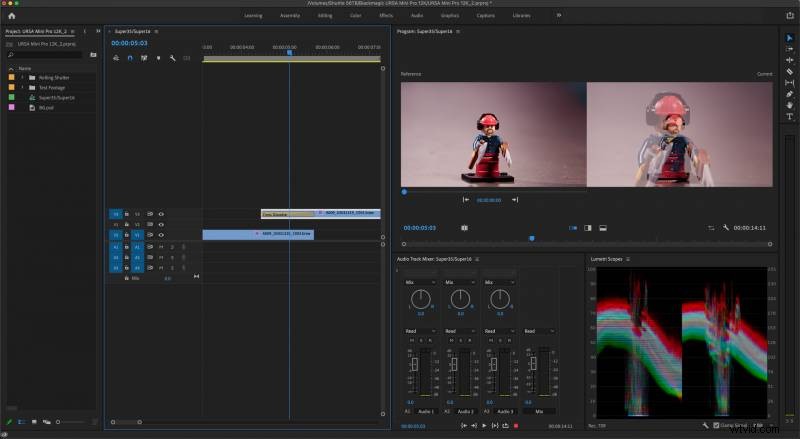Click Go to In point in reference monitor
Image resolution: width=800 pixels, height=439 pixels.
click(466, 200)
